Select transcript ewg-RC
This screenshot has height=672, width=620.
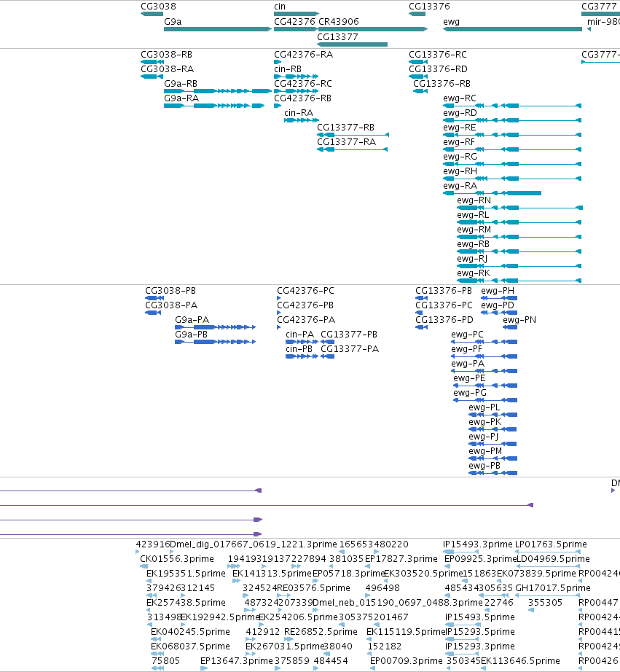(512, 106)
